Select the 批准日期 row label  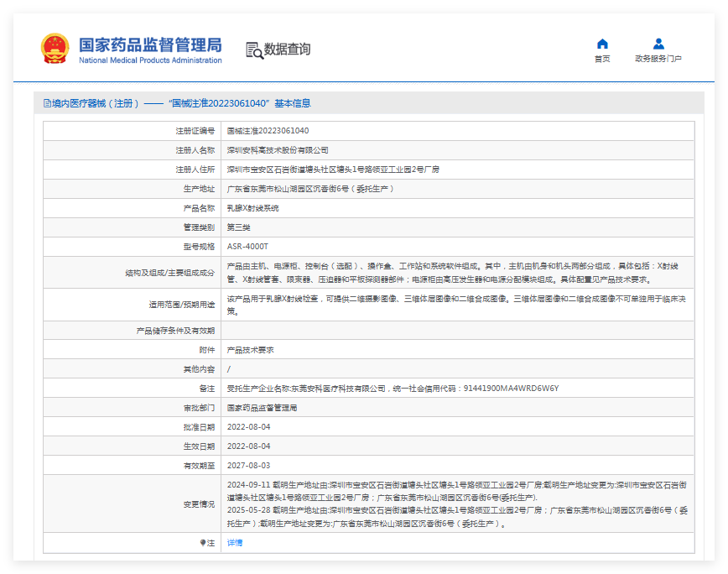(199, 427)
